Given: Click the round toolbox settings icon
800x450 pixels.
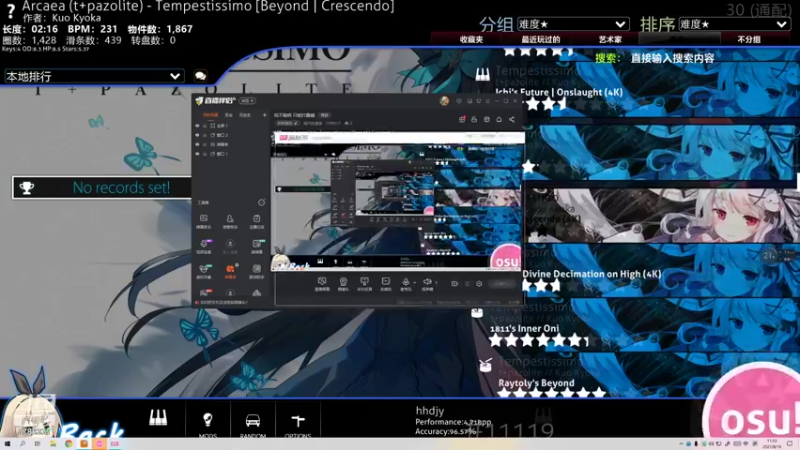Looking at the screenshot, I should click(261, 203).
